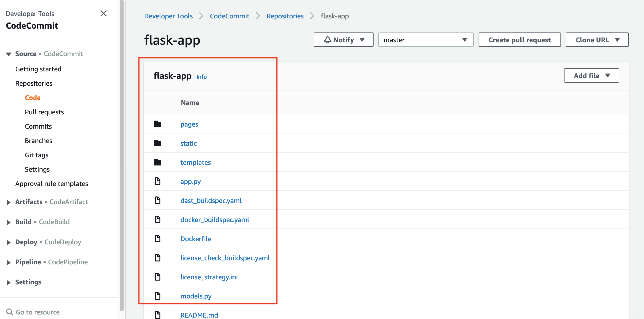Open repository Settings under Source
644x319 pixels.
37,169
